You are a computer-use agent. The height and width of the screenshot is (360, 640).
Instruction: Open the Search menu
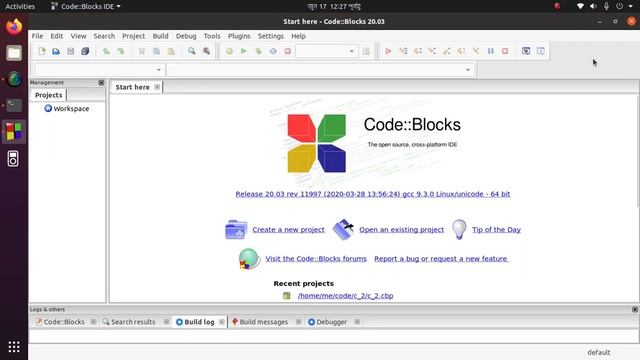click(x=104, y=36)
